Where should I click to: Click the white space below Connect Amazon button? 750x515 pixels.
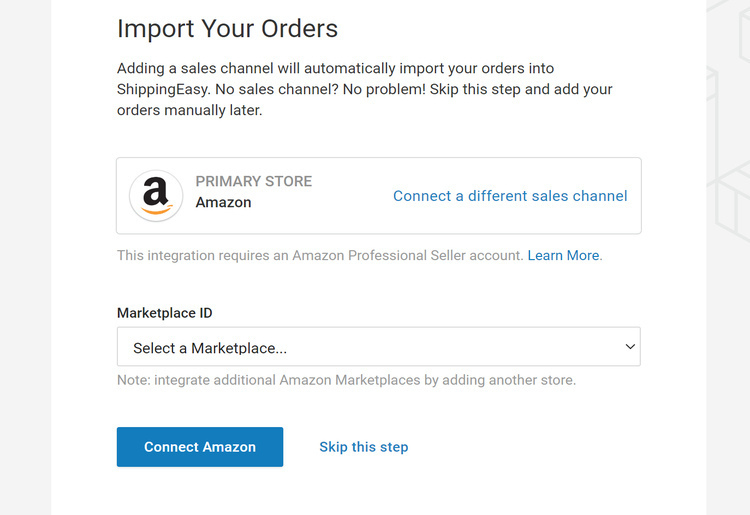(200, 492)
